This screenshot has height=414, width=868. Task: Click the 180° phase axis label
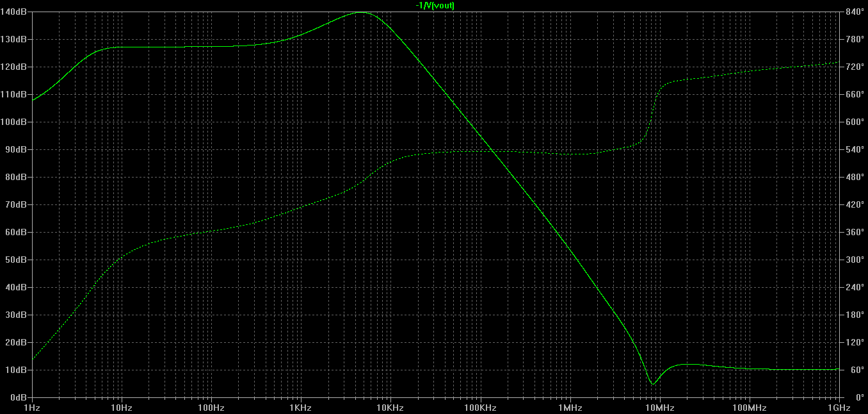pyautogui.click(x=855, y=315)
